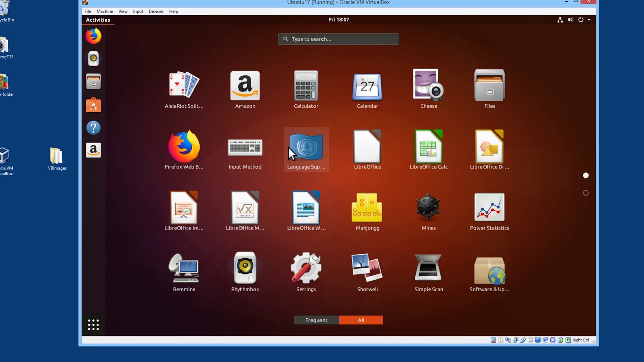Open Files from the app grid
The image size is (644, 362).
click(490, 90)
